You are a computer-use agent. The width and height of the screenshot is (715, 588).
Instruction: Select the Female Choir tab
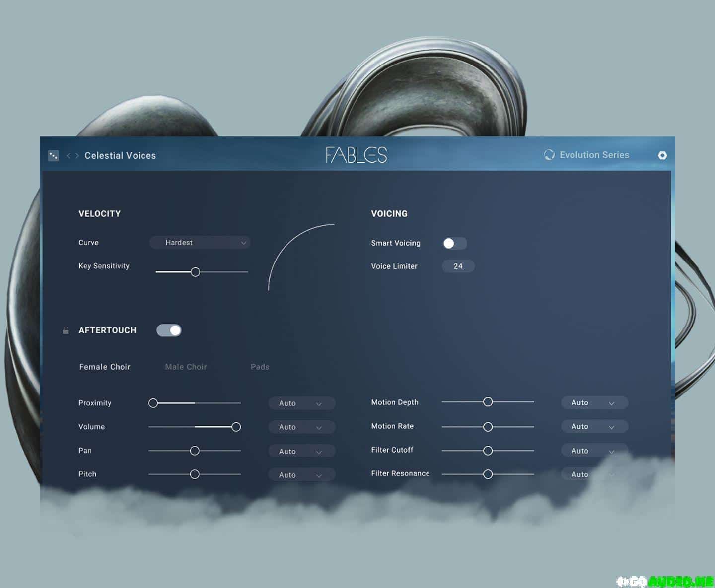coord(105,367)
